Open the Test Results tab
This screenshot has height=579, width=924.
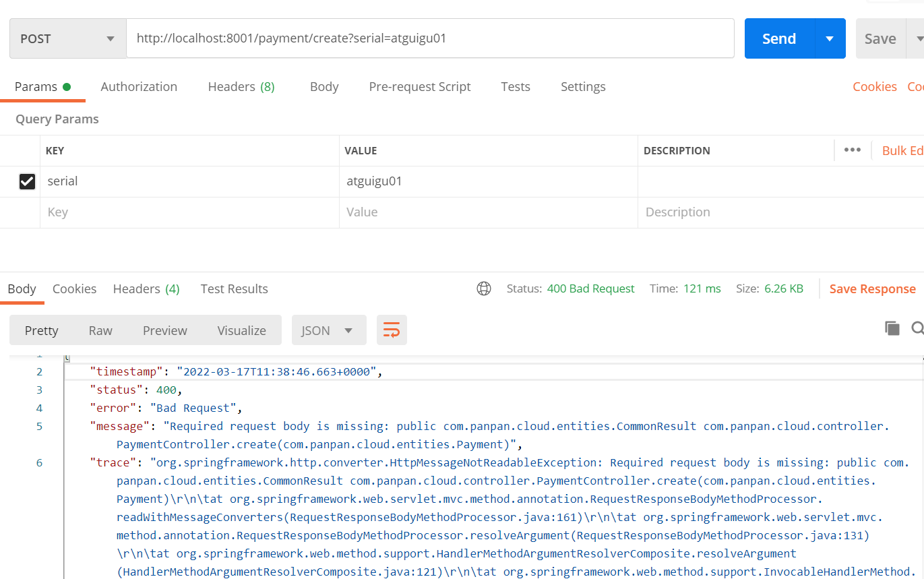(235, 288)
